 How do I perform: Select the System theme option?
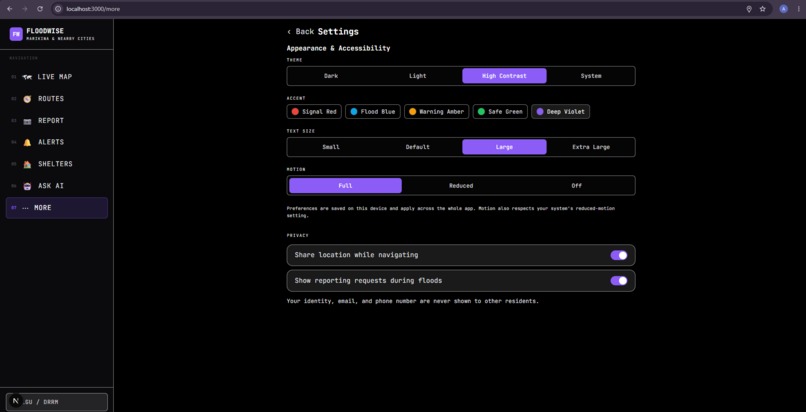point(591,76)
